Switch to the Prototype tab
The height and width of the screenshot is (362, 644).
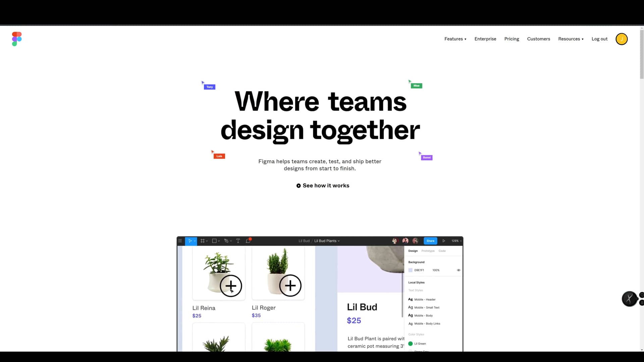tap(427, 251)
